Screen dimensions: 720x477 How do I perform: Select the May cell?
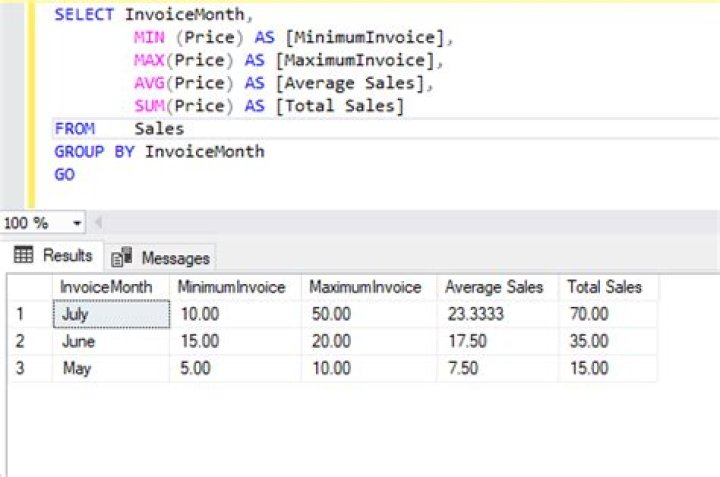[x=111, y=368]
